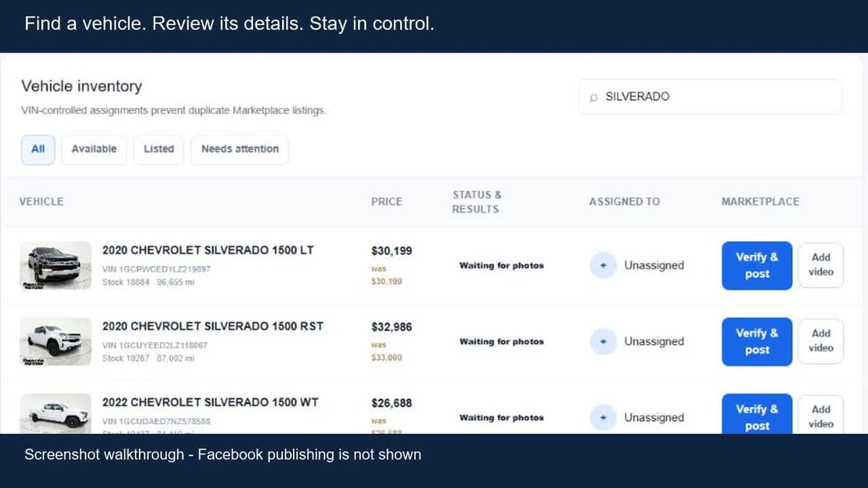The image size is (868, 488).
Task: Click the assignee icon for the Silverado 1500 RST
Action: coord(603,341)
